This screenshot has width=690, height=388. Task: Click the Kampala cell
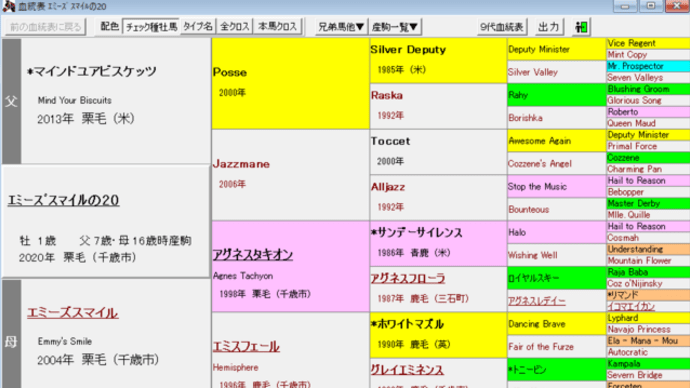pyautogui.click(x=648, y=363)
